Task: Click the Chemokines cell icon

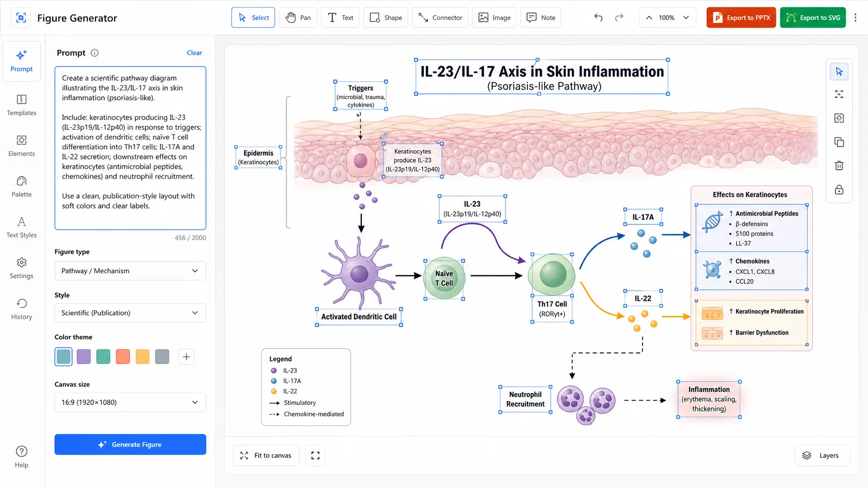Action: 712,269
